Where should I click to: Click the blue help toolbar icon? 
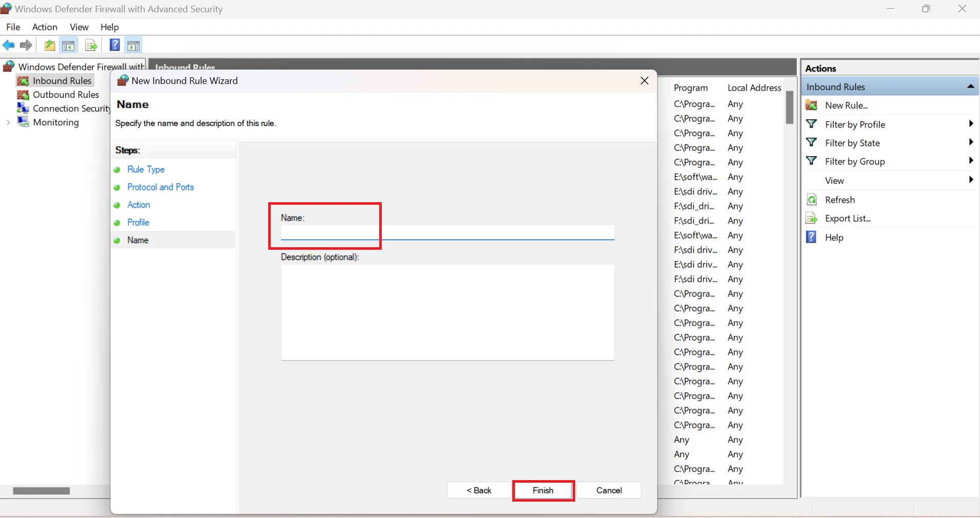115,46
